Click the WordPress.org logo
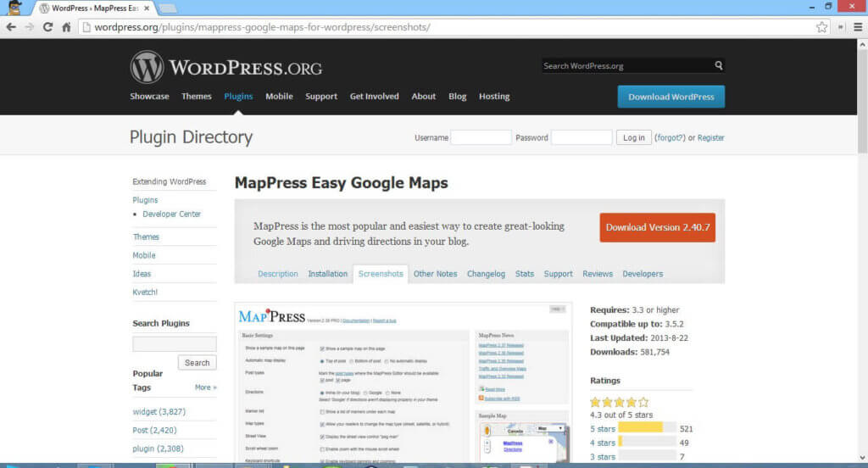The height and width of the screenshot is (468, 868). [225, 67]
